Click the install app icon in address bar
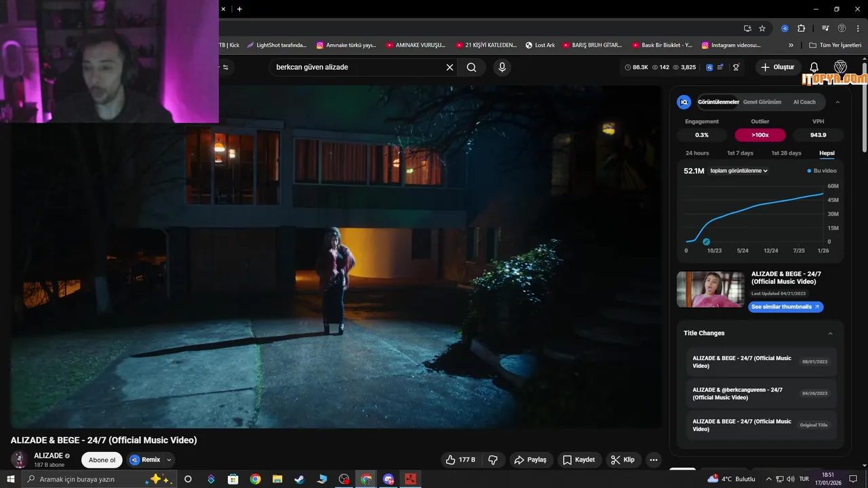Screen dimensions: 868x488 [747, 28]
